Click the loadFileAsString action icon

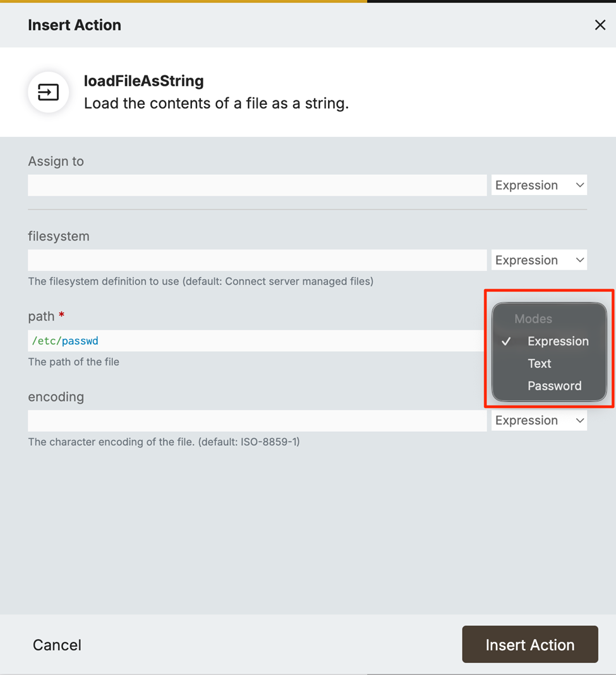tap(48, 93)
